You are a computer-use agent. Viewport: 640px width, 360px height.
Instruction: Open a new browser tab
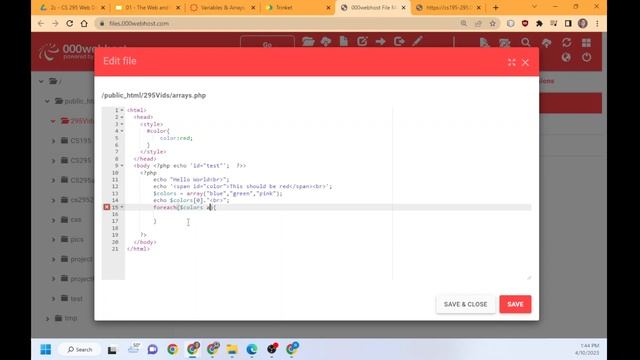click(496, 7)
